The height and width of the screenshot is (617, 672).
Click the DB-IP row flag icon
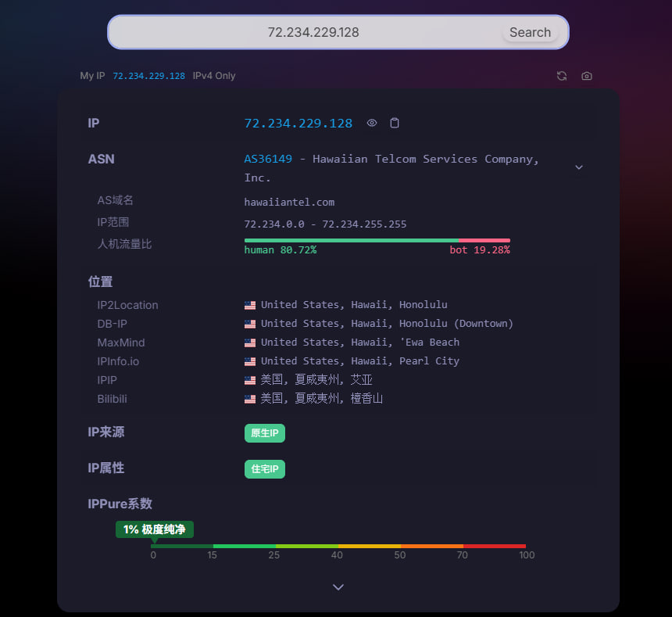(x=250, y=325)
